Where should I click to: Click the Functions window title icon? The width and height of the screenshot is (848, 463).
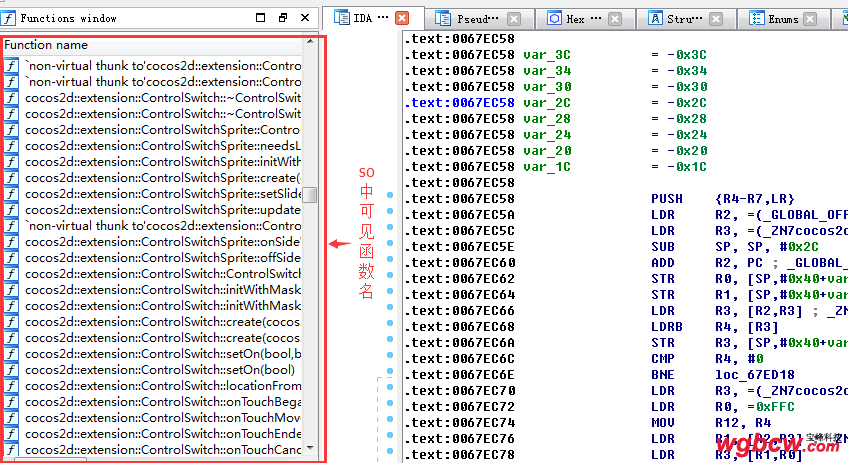(x=8, y=18)
